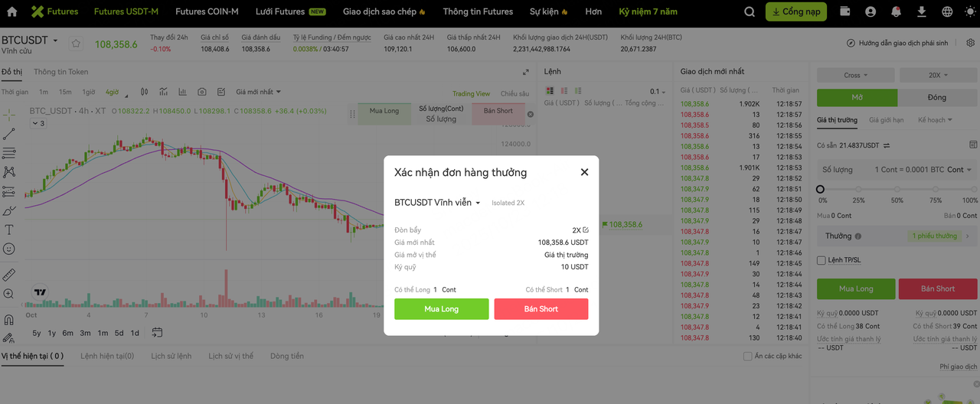Expand the Kế hoạch order dropdown
Viewport: 980px width, 404px height.
tap(935, 120)
